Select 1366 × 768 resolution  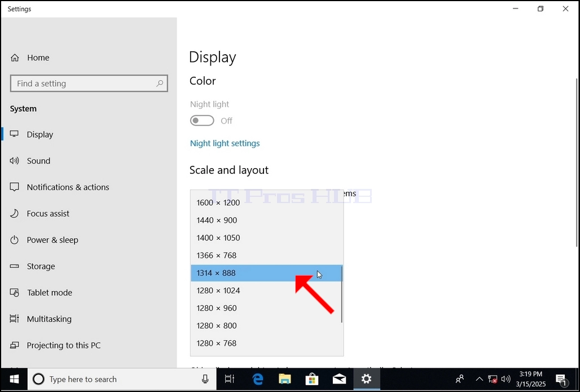266,256
